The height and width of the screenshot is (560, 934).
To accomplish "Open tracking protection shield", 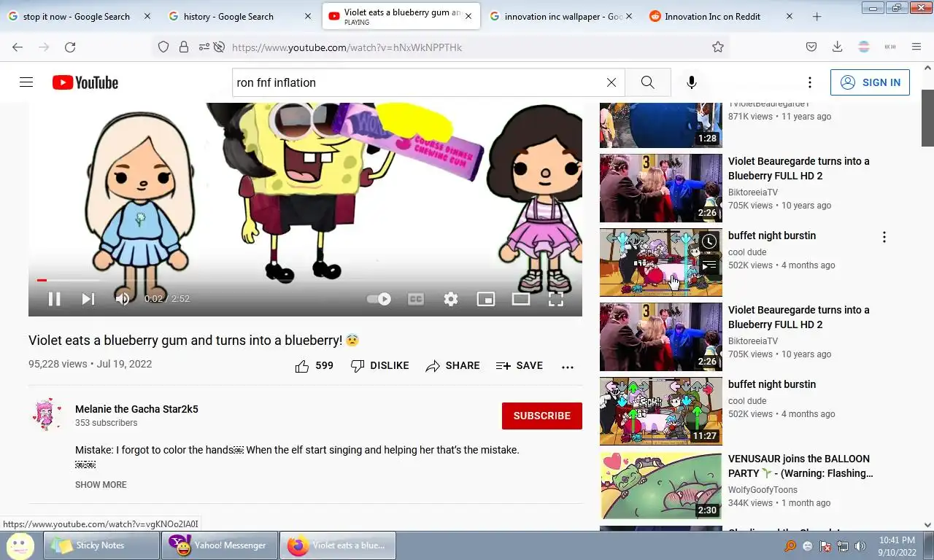I will coord(163,47).
